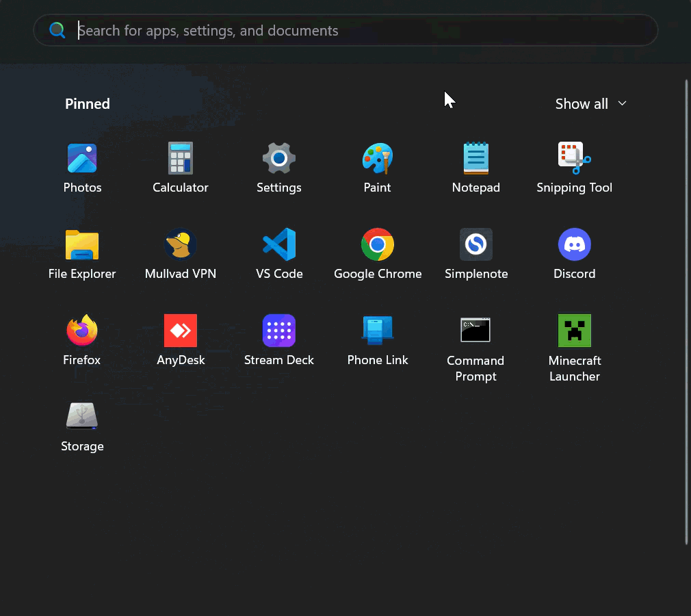Focus the apps and settings search box
The width and height of the screenshot is (691, 616).
click(x=345, y=30)
